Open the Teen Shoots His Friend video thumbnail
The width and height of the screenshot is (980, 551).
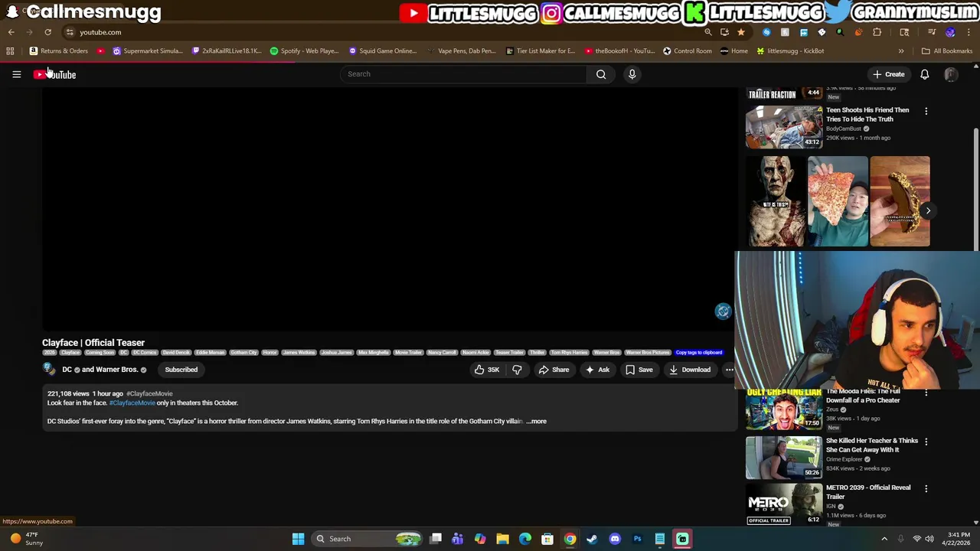[783, 126]
